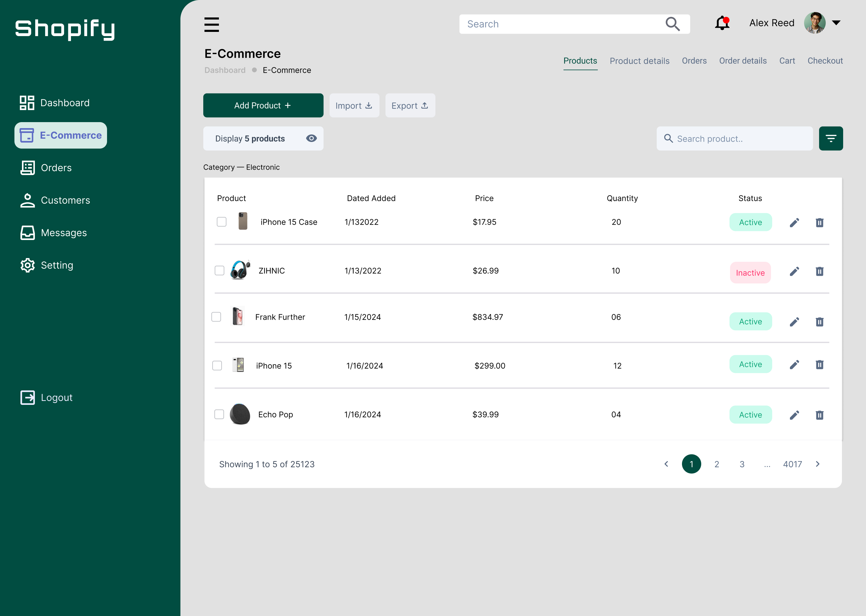Go to Orders in the sidebar

coord(46,168)
